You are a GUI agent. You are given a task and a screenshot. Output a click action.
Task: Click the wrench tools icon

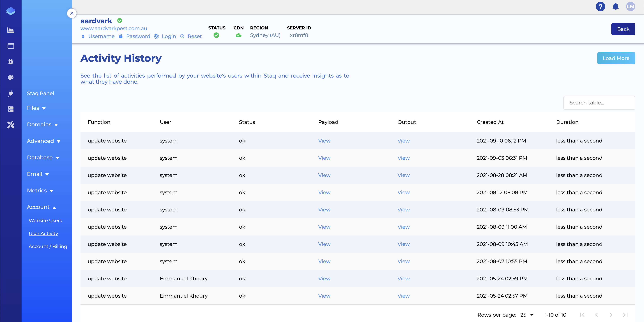click(10, 125)
